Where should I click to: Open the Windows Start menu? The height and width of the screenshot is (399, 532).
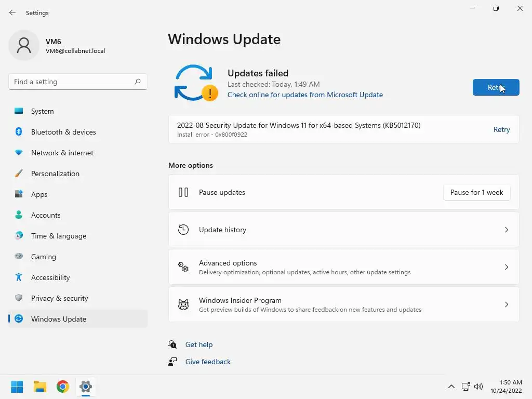pos(17,387)
